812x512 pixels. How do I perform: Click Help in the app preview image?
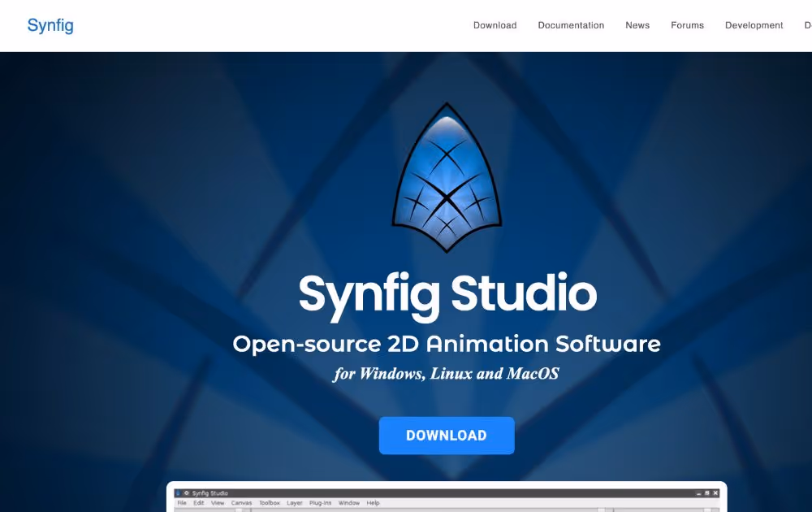(x=373, y=503)
